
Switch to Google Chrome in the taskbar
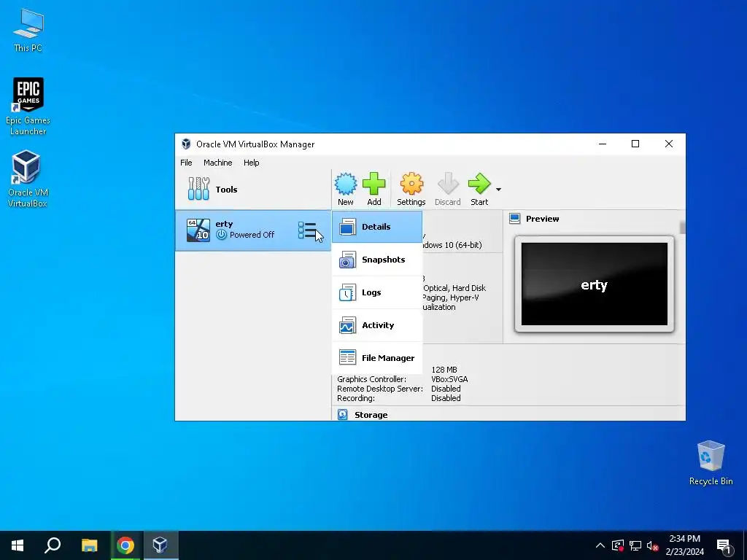(125, 545)
